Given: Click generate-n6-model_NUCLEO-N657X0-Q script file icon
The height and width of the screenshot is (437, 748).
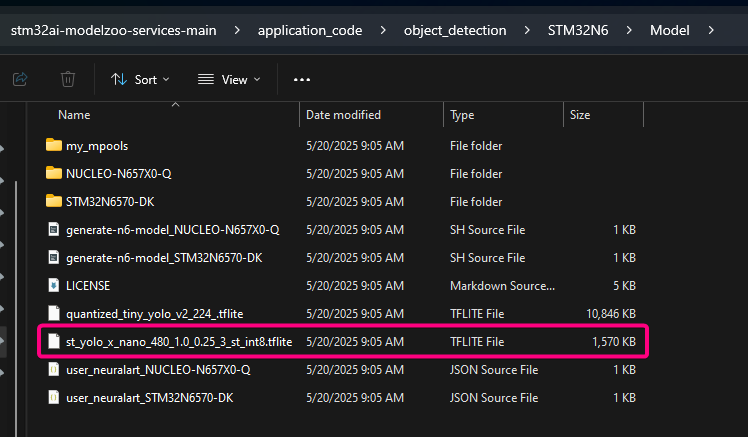Looking at the screenshot, I should 54,229.
